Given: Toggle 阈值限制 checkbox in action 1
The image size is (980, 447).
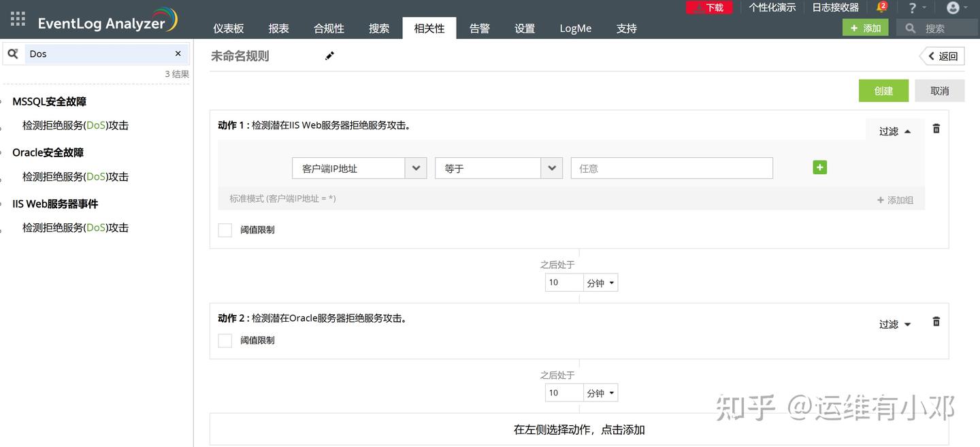Looking at the screenshot, I should (225, 230).
